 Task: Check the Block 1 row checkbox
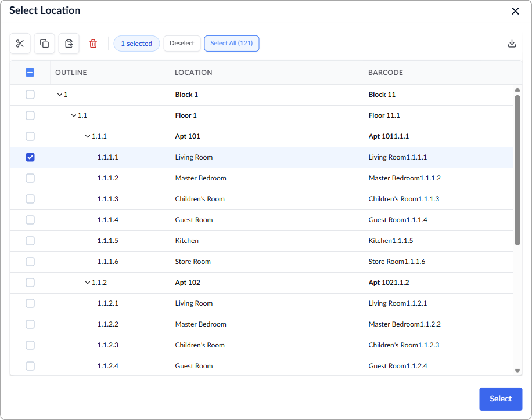(30, 95)
